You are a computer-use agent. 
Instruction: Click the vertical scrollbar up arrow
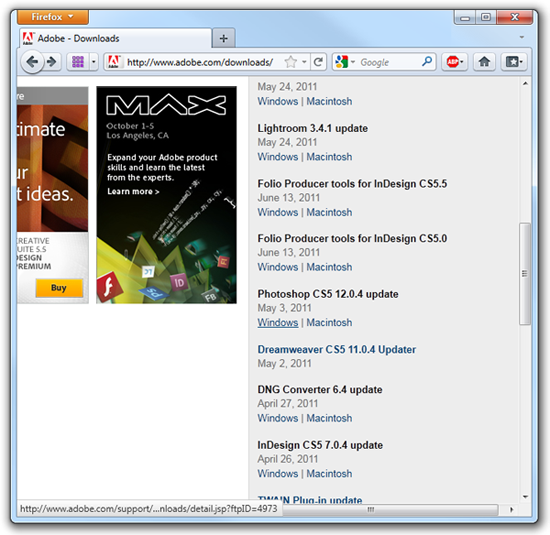tap(525, 83)
